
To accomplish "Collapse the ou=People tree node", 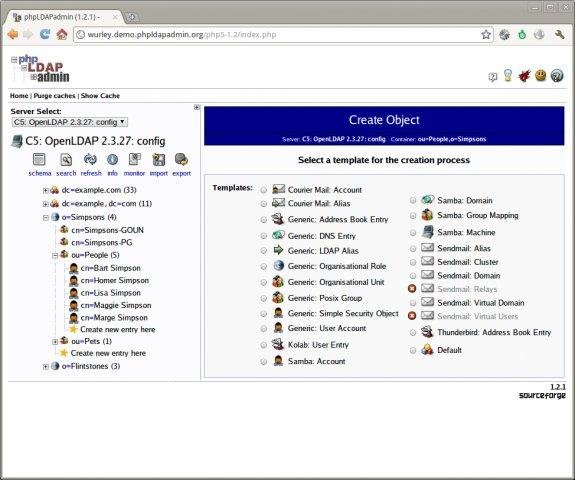I will click(55, 255).
